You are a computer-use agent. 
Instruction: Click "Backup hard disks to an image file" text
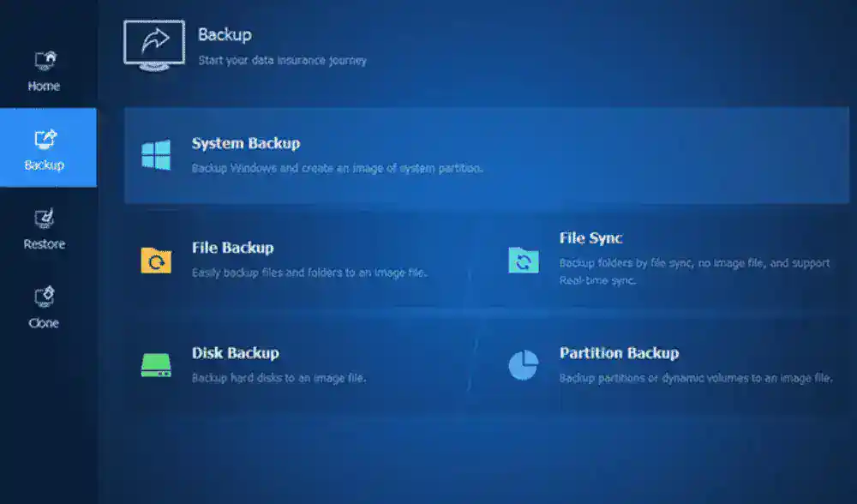tap(279, 378)
